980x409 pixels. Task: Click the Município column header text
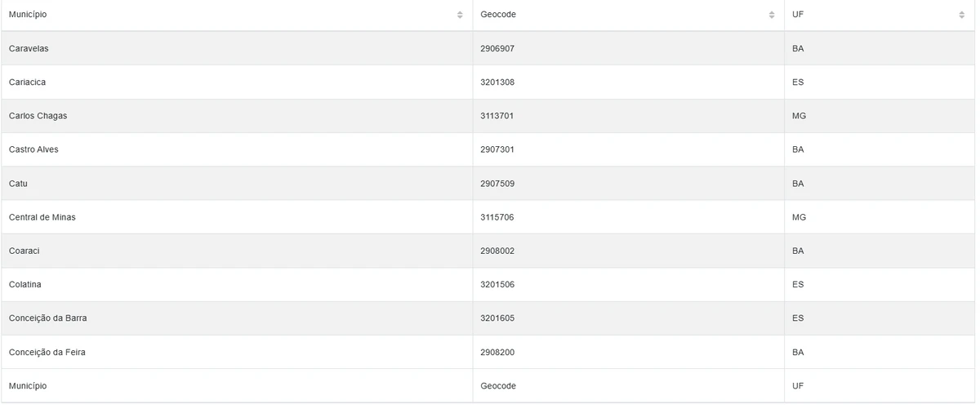[28, 15]
